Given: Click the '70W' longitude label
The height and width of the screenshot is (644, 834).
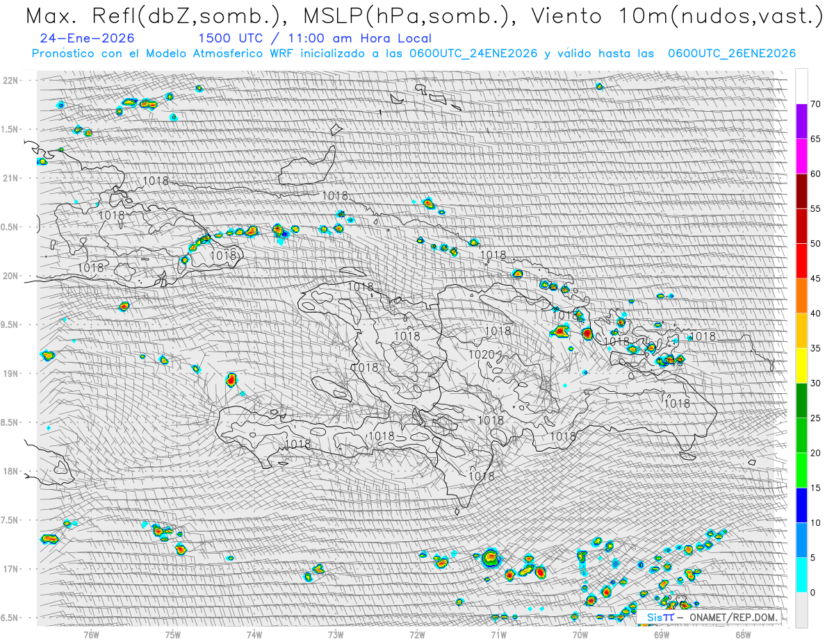Looking at the screenshot, I should click(x=580, y=634).
